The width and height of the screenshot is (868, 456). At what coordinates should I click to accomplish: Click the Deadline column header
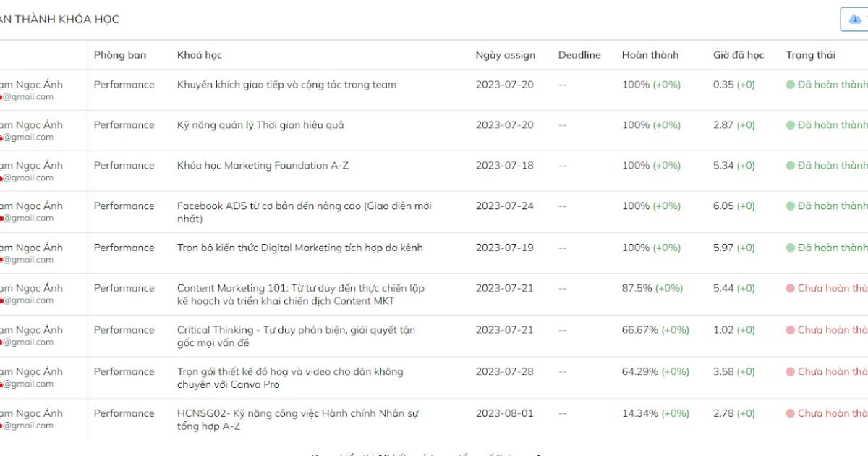click(x=579, y=55)
